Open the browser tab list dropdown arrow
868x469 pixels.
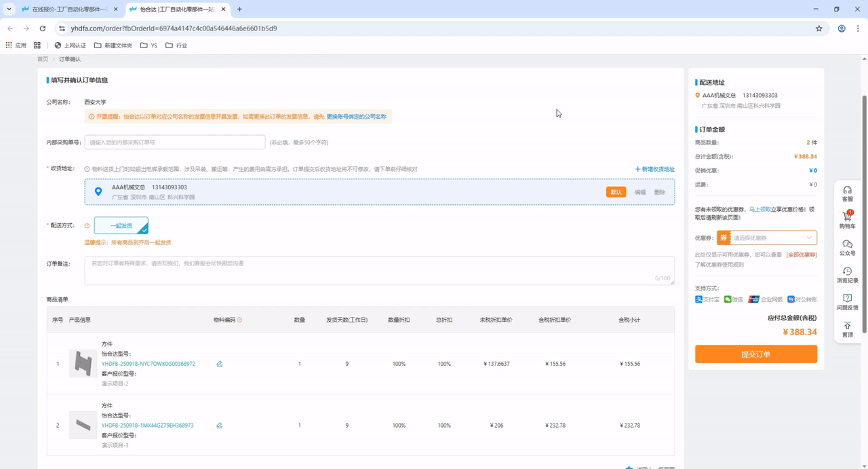pos(9,10)
